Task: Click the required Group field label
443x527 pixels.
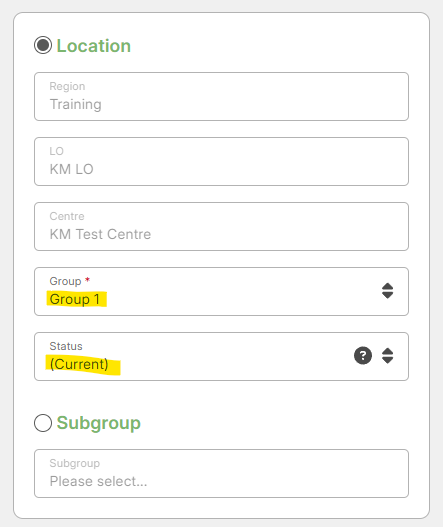Action: coord(70,281)
